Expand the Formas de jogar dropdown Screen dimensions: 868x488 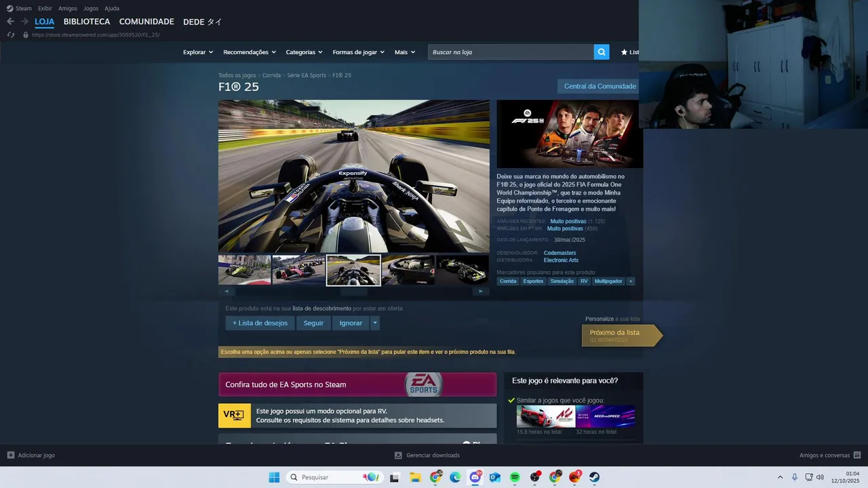click(359, 52)
